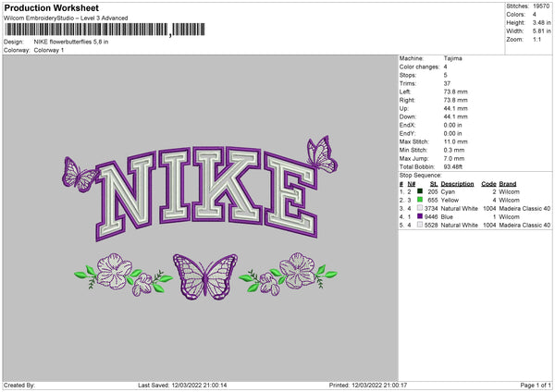This screenshot has width=555, height=392.
Task: Click the butterfly left of letter N
Action: [80, 174]
